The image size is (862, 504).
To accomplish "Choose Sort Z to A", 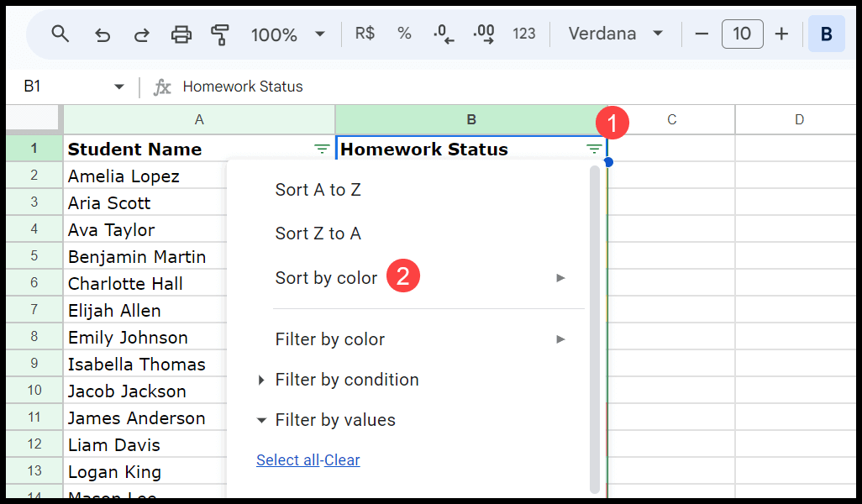I will click(x=318, y=233).
